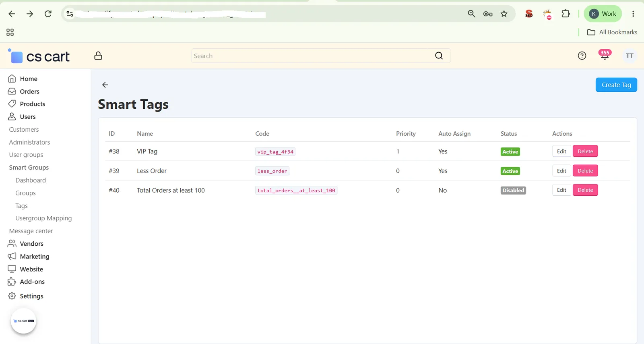The image size is (644, 344).
Task: Click the CS-Cart logo
Action: (x=39, y=56)
